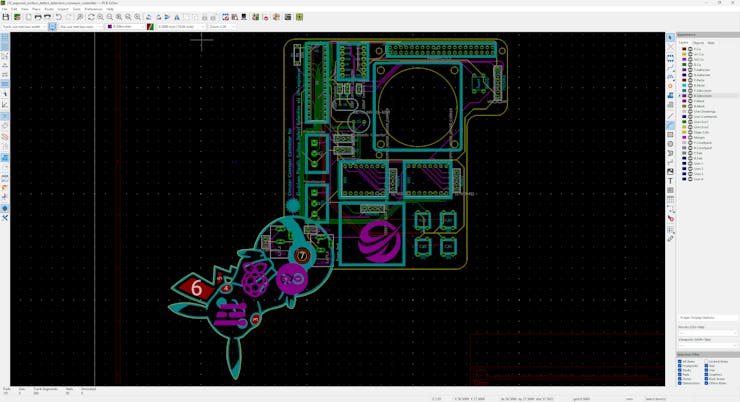
Task: Open the Edit menu
Action: click(14, 9)
